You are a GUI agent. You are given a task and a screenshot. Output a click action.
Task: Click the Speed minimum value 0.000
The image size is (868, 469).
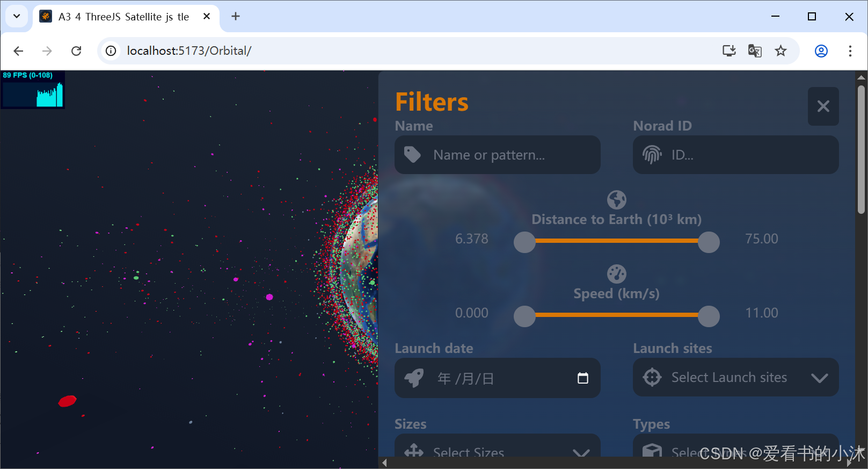coord(472,313)
